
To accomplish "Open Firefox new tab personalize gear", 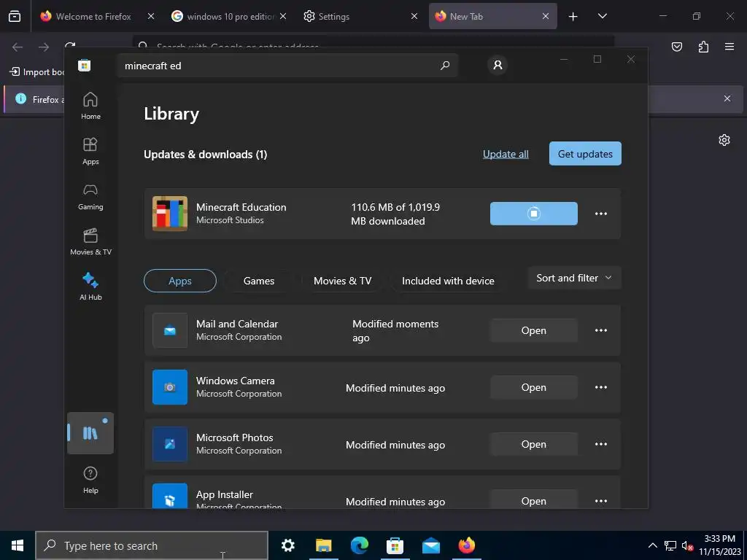I will (724, 140).
